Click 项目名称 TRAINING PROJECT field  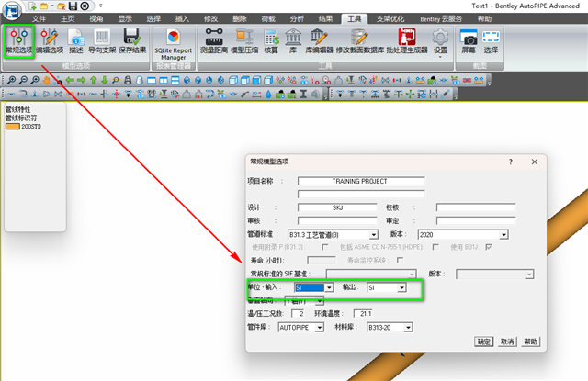click(361, 182)
